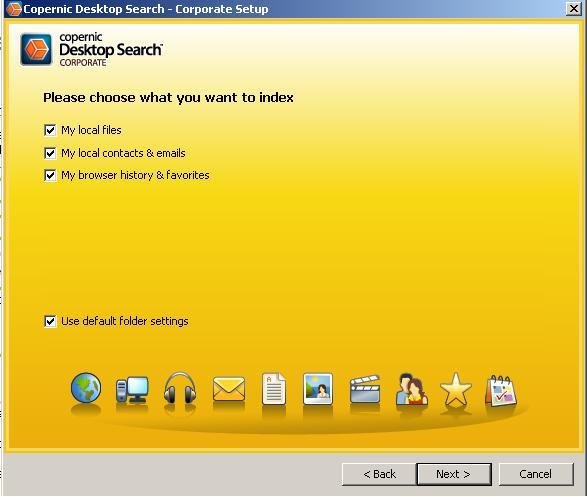This screenshot has height=497, width=587.
Task: Uncheck My local contacts & emails
Action: (x=50, y=153)
